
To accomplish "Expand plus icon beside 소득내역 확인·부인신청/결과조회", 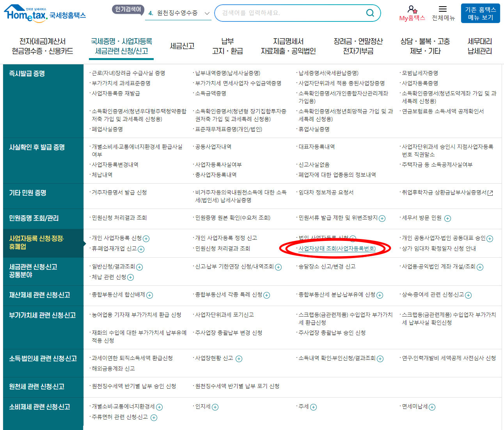I will (x=380, y=359).
